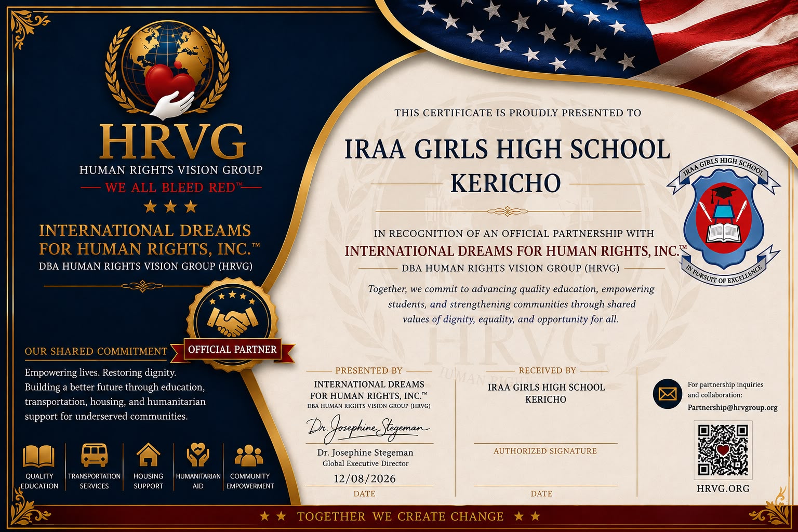The width and height of the screenshot is (798, 532).
Task: Click the IRAA Girls High School crest
Action: 724,221
